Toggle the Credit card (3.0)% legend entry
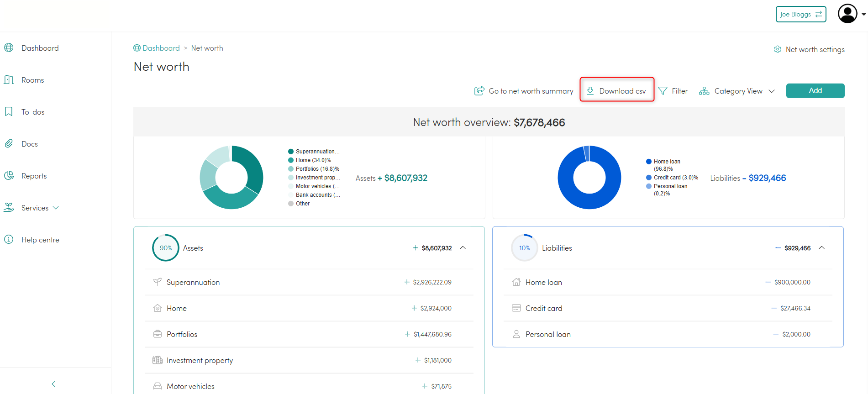 tap(672, 178)
